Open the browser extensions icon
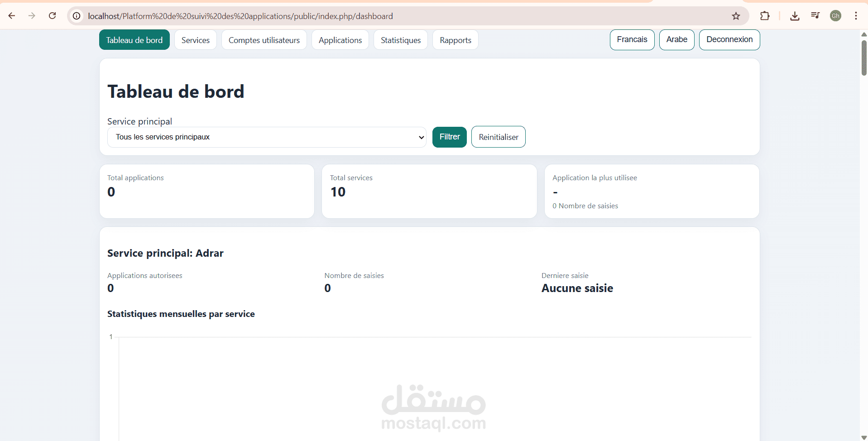 765,16
